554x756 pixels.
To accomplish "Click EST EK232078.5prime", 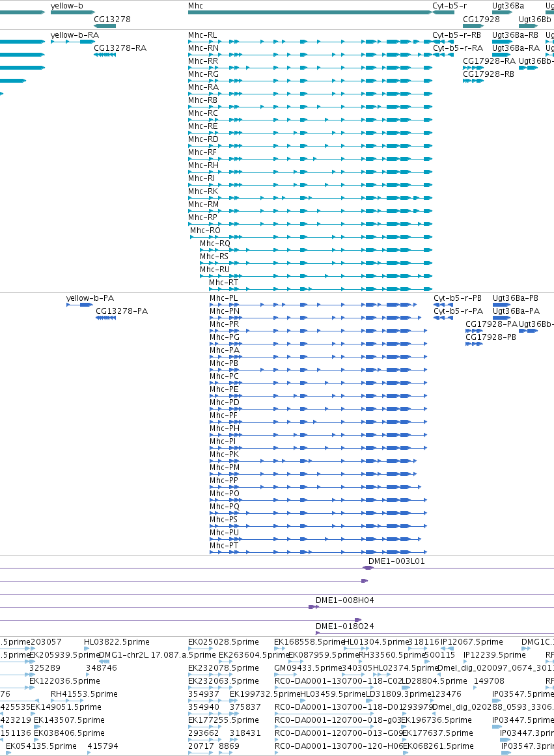I will click(x=223, y=668).
